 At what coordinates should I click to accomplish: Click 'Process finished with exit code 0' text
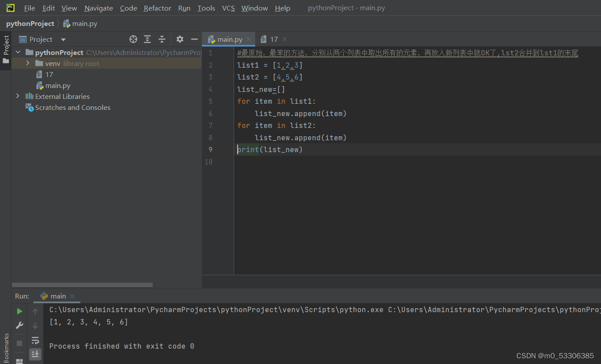[x=121, y=346]
